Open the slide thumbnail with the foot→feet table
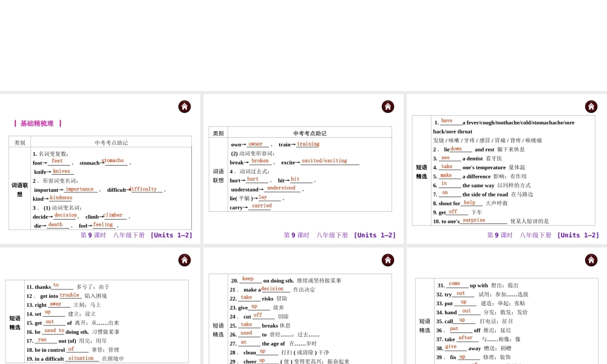 point(100,169)
